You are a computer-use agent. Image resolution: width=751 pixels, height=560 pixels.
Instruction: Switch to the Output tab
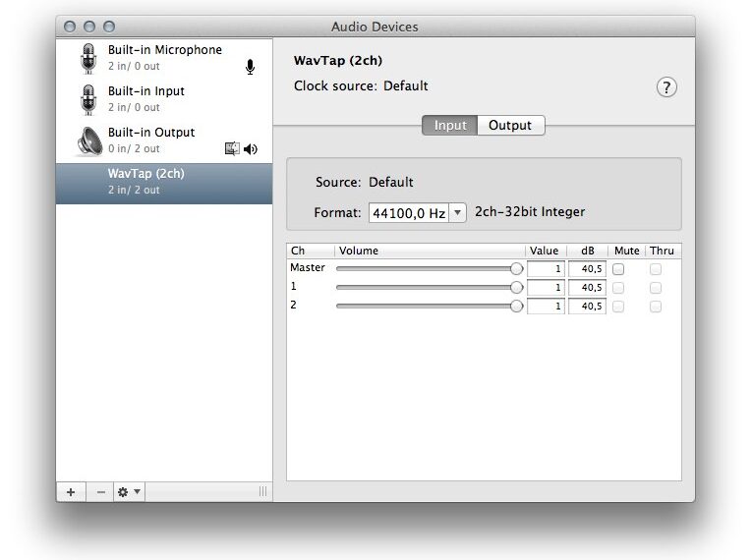pos(510,126)
